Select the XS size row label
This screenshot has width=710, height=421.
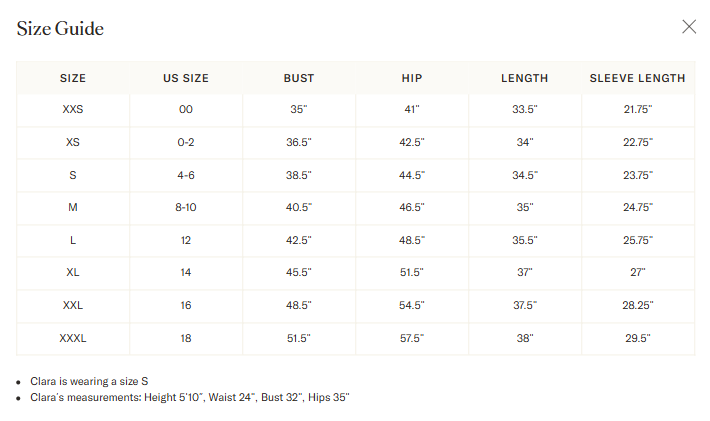point(73,142)
